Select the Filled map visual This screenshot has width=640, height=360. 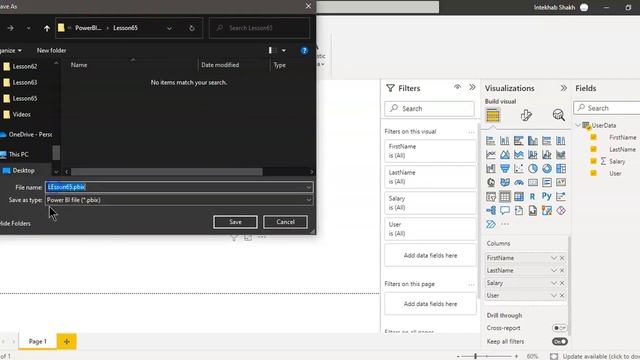tap(504, 182)
